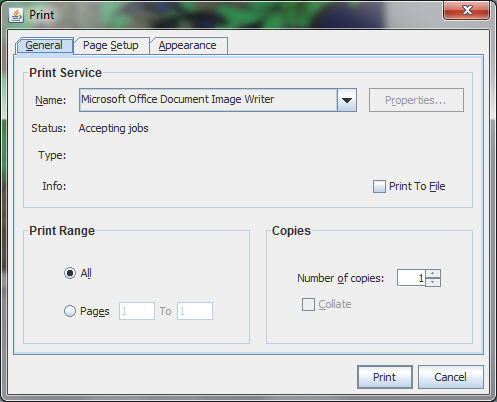
Task: Click the Accepting jobs status text
Action: point(114,128)
